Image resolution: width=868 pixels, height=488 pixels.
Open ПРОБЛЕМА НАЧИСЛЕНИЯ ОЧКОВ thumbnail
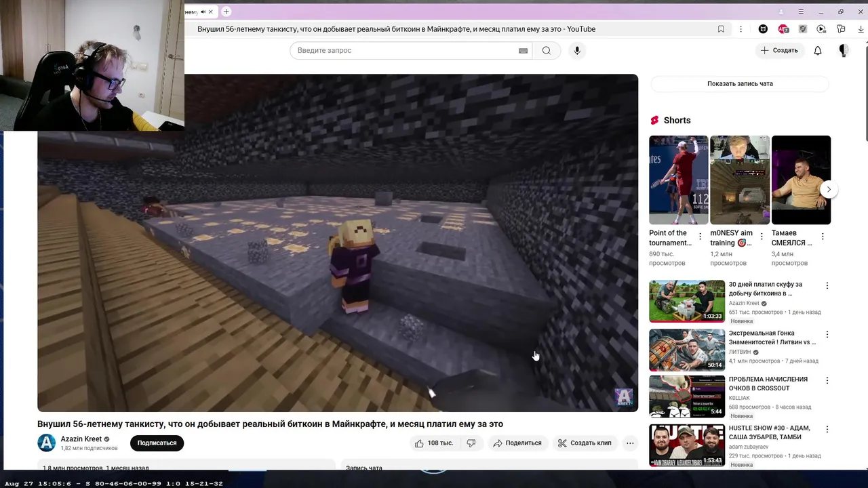tap(687, 396)
